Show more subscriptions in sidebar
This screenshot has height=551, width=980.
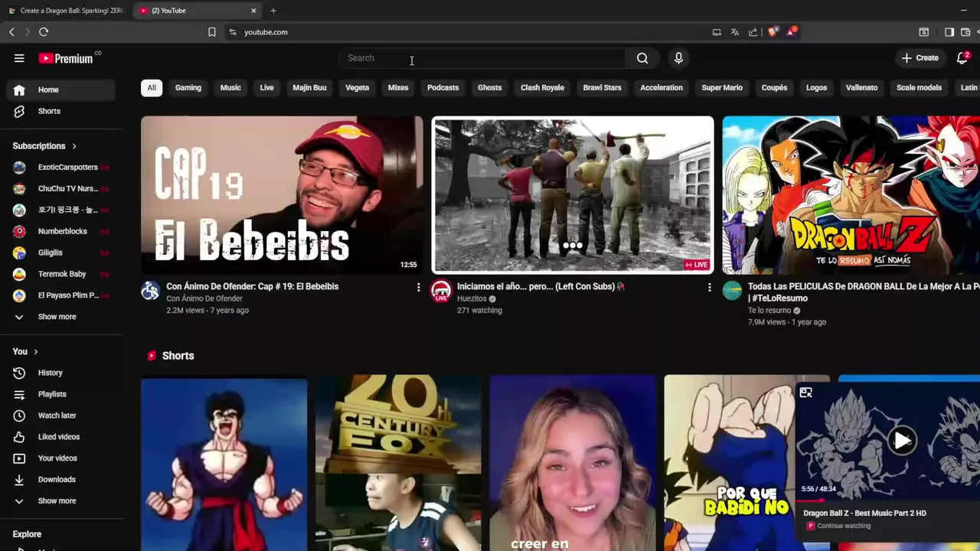(x=61, y=317)
